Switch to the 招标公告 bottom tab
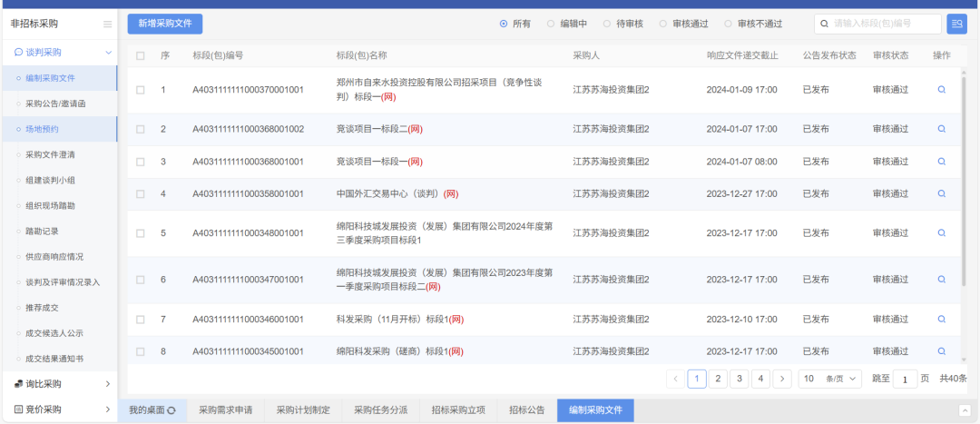 tap(526, 410)
